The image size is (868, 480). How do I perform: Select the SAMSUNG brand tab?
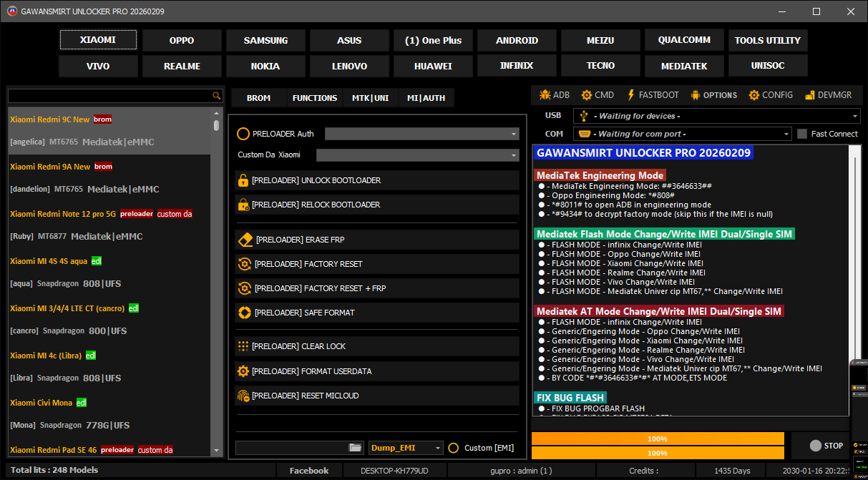coord(265,40)
